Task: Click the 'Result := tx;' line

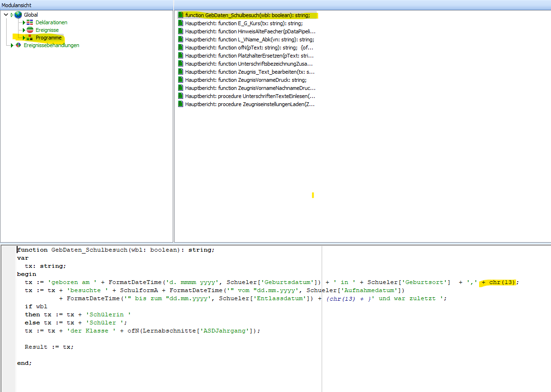Action: tap(49, 347)
